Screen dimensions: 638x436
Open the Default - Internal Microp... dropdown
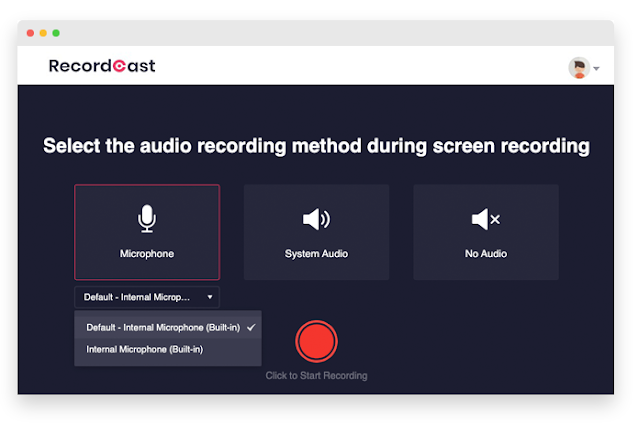pyautogui.click(x=147, y=297)
